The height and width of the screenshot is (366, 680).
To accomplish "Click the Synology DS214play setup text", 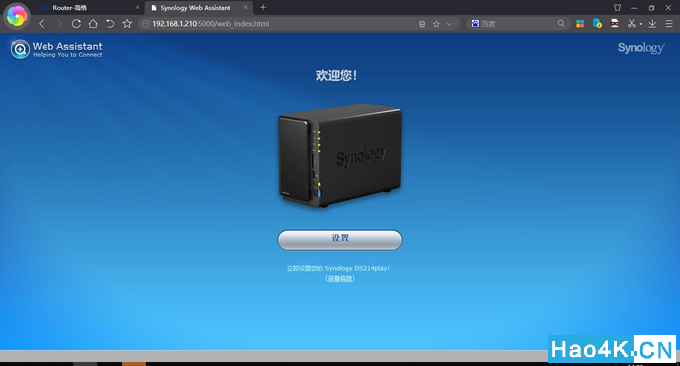I will tap(338, 268).
